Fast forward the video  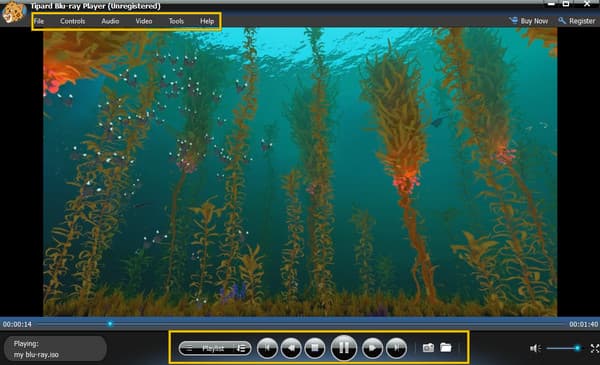click(x=372, y=348)
